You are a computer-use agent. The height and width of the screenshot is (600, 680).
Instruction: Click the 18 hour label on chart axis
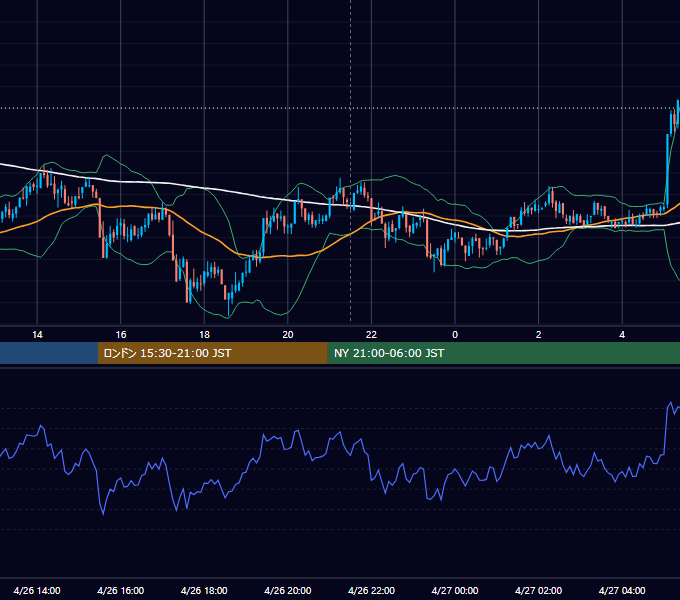pos(204,335)
